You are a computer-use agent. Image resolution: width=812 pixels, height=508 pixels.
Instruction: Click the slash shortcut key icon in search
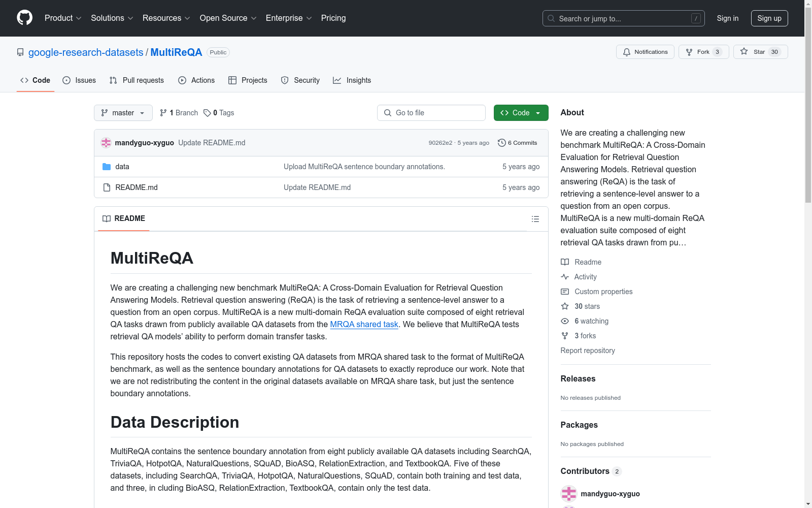pos(696,18)
